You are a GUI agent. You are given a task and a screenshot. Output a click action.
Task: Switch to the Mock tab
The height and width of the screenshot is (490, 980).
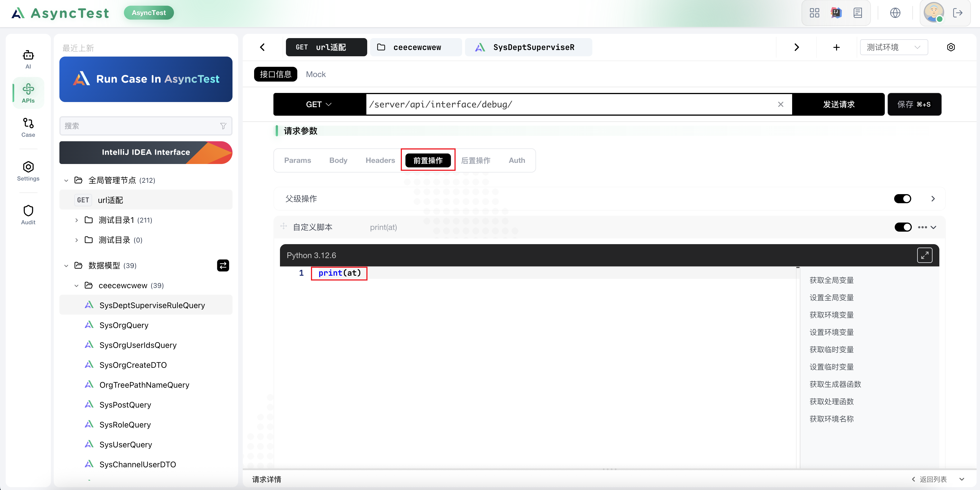pyautogui.click(x=316, y=74)
